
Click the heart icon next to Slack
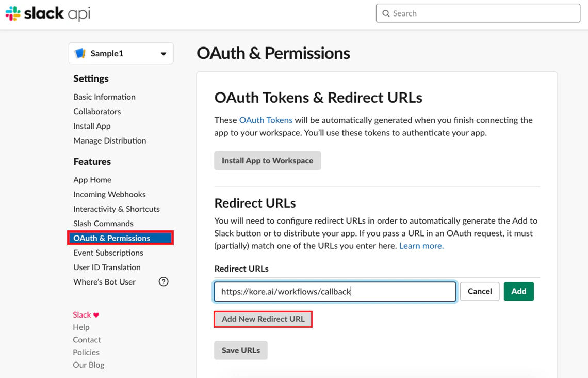point(96,314)
